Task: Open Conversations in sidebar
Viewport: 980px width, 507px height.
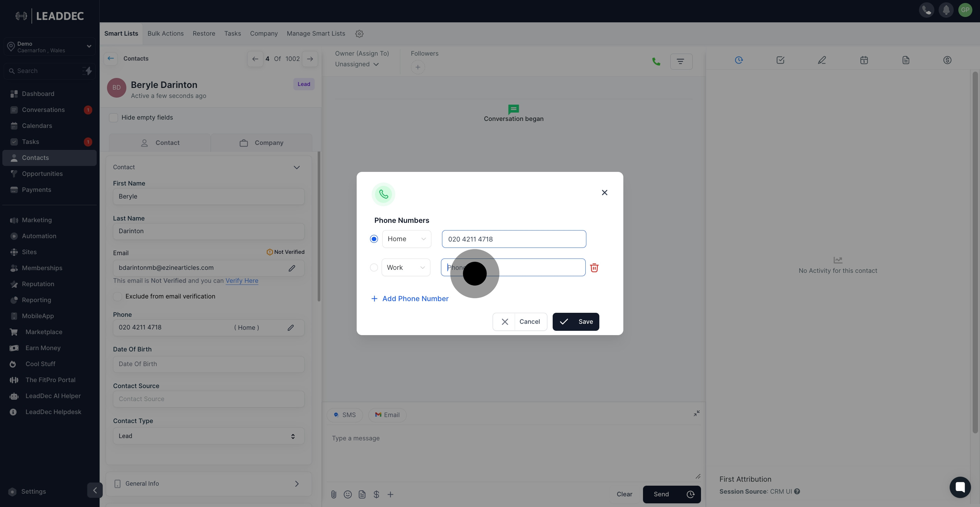Action: pyautogui.click(x=49, y=110)
